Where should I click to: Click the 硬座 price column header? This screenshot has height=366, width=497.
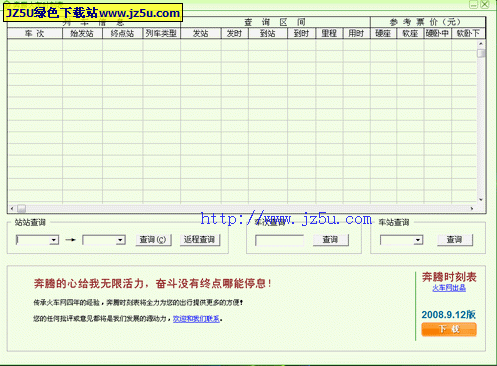point(383,33)
